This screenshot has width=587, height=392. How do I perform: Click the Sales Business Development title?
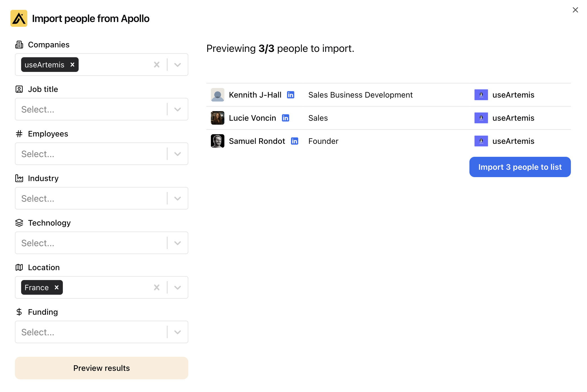click(360, 95)
